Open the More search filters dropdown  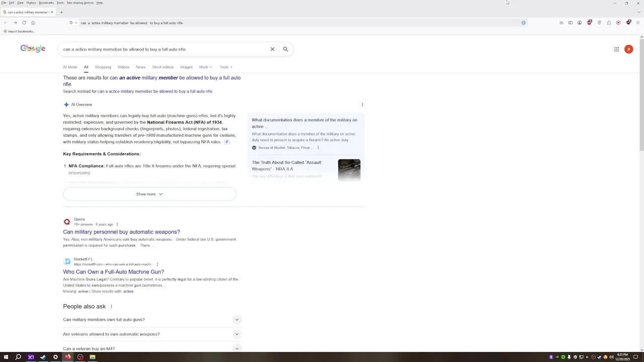coord(205,67)
